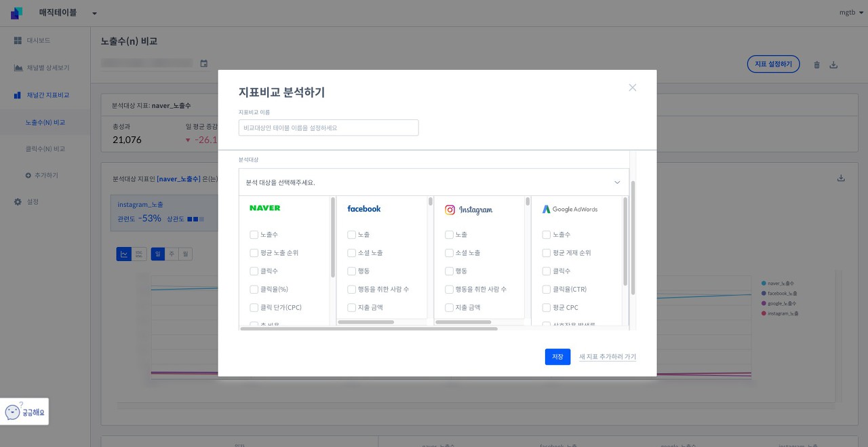Download the chart panel data

(x=841, y=178)
